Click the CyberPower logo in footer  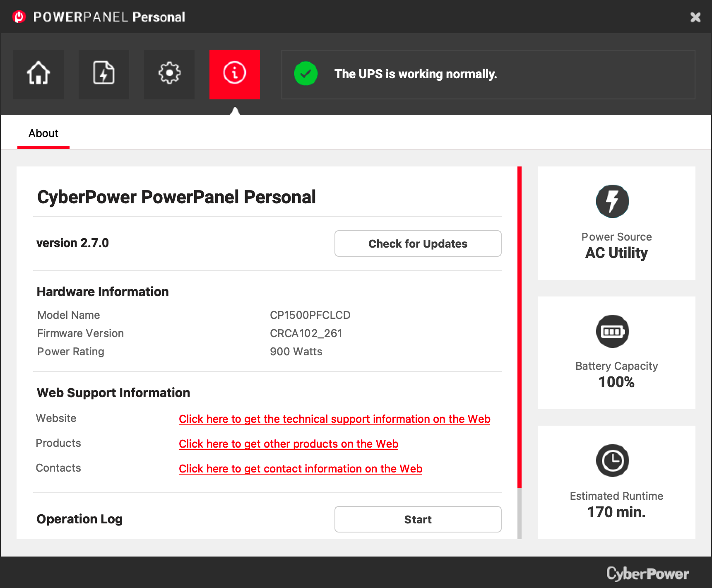click(x=647, y=574)
